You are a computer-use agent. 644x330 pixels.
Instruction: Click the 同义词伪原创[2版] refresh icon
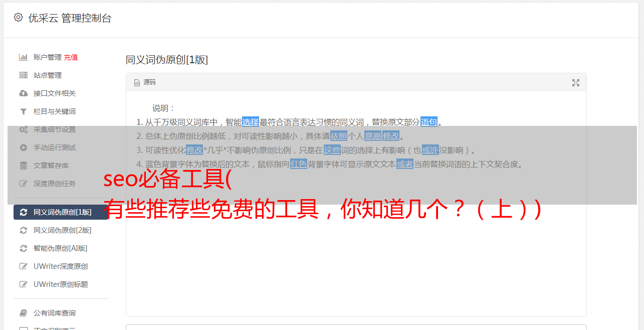[x=23, y=230]
